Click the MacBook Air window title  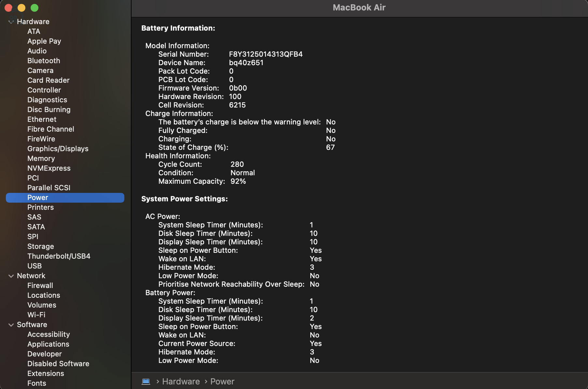(359, 7)
